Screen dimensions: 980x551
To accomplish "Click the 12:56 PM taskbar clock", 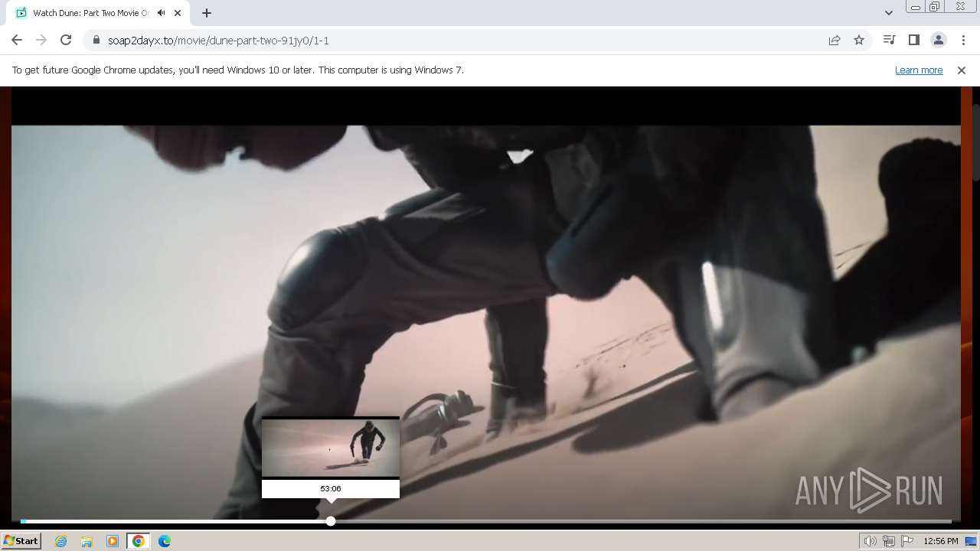I will 941,541.
